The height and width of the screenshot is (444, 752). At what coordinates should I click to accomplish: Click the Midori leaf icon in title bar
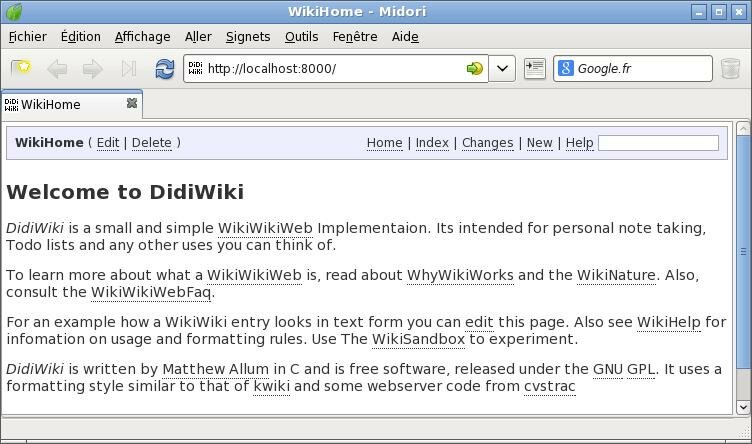coord(13,12)
